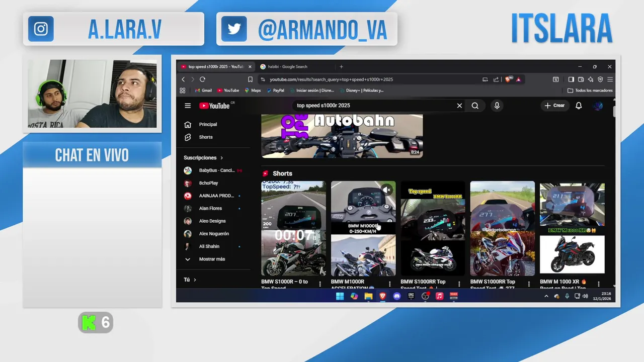The width and height of the screenshot is (644, 362).
Task: Open Discord from the taskbar
Action: click(x=397, y=296)
